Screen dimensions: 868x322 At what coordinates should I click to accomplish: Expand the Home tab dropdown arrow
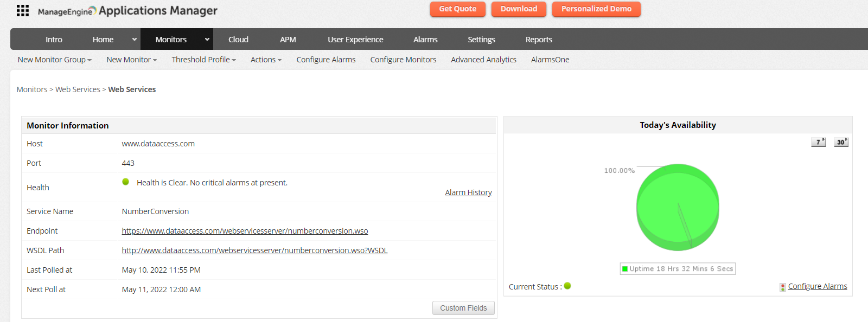pyautogui.click(x=135, y=39)
